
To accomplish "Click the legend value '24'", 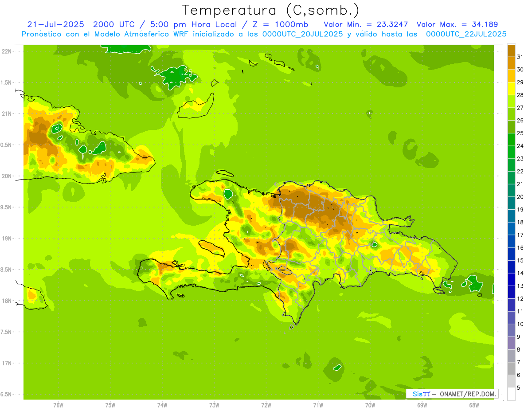I will [x=520, y=146].
